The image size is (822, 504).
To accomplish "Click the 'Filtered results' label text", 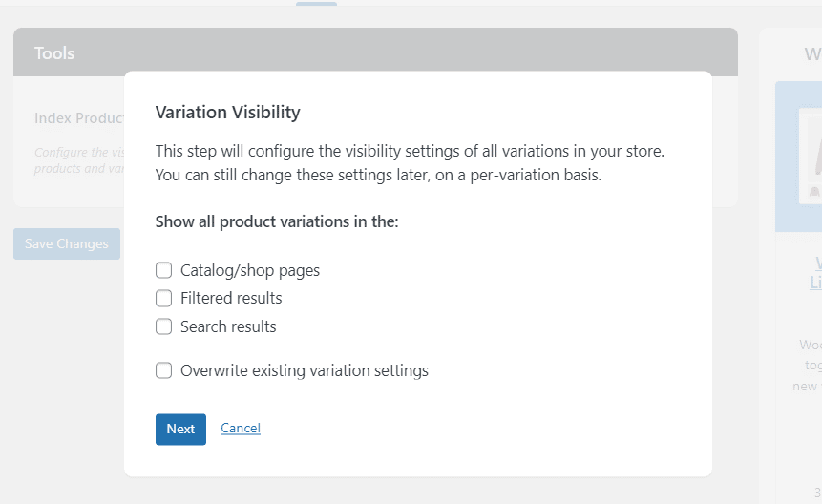I will [x=231, y=298].
